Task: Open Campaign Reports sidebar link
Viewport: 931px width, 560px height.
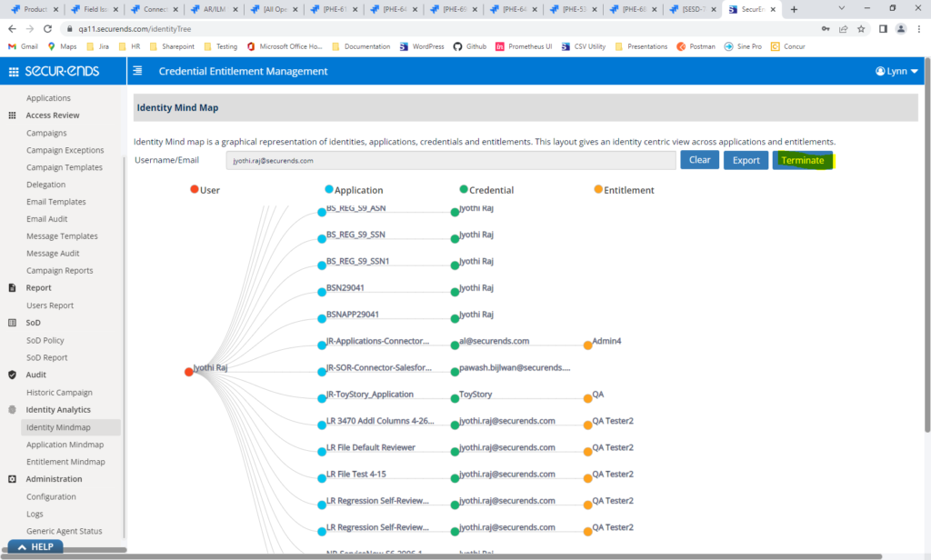Action: tap(59, 271)
